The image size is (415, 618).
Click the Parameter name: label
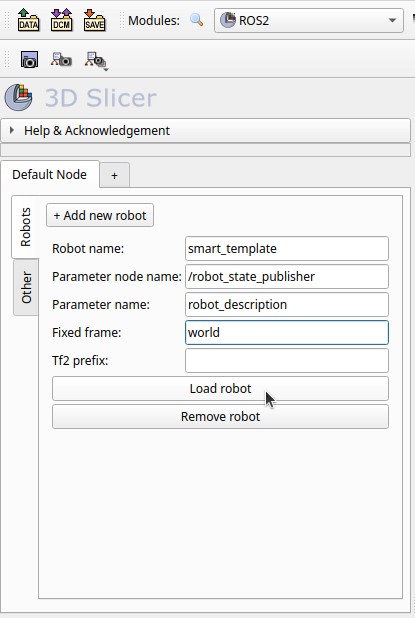pyautogui.click(x=101, y=305)
